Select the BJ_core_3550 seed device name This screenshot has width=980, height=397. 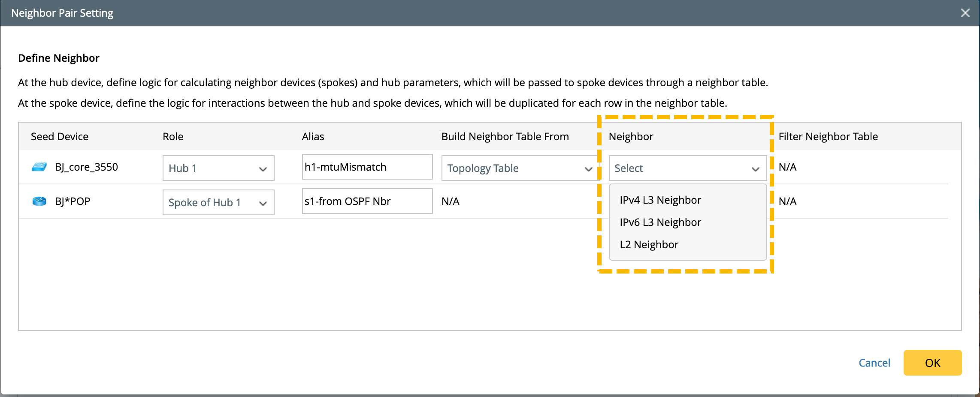(x=86, y=167)
